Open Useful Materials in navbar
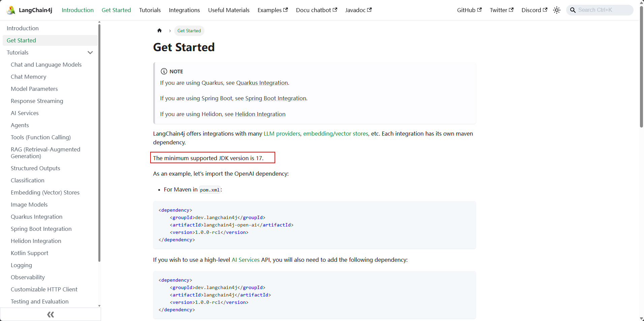 229,10
